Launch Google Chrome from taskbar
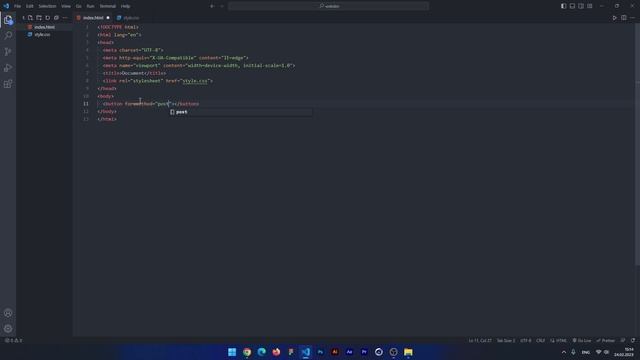Image resolution: width=640 pixels, height=360 pixels. tap(247, 352)
